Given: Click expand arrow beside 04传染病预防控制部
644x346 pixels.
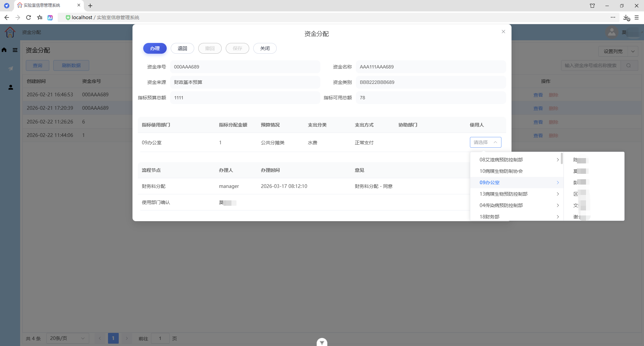Looking at the screenshot, I should 558,205.
